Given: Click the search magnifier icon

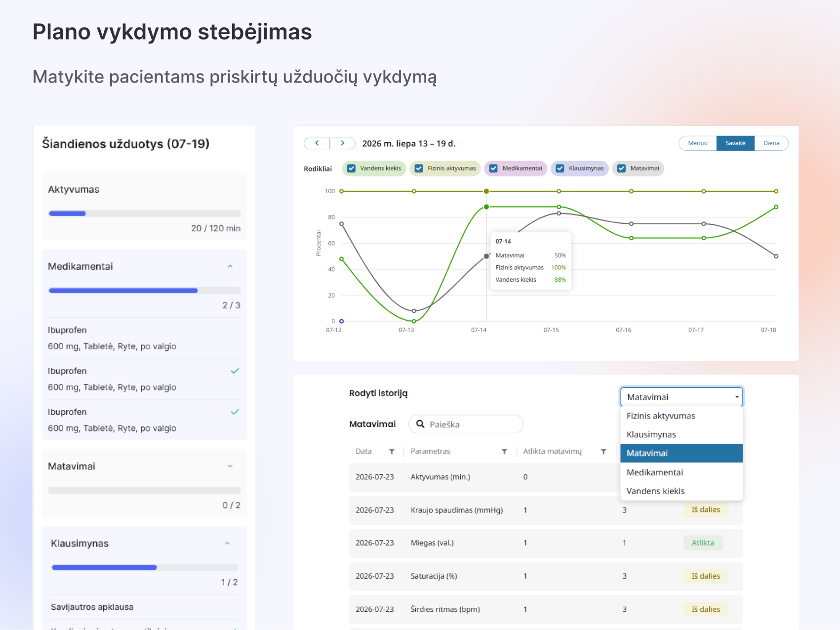Looking at the screenshot, I should point(420,424).
